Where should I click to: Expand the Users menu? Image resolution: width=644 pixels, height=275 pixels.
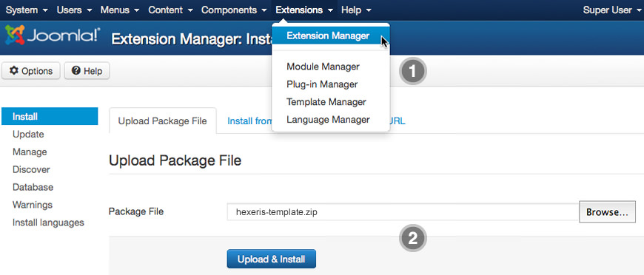(x=74, y=10)
